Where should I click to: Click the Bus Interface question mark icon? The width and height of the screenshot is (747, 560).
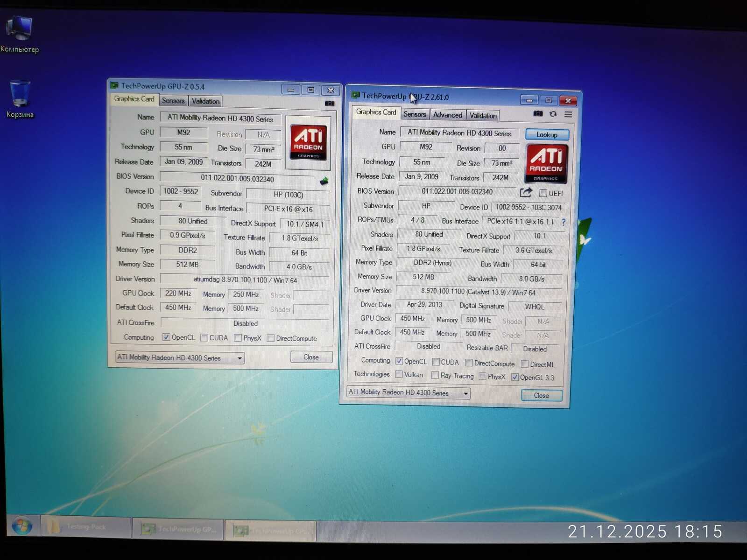tap(564, 222)
